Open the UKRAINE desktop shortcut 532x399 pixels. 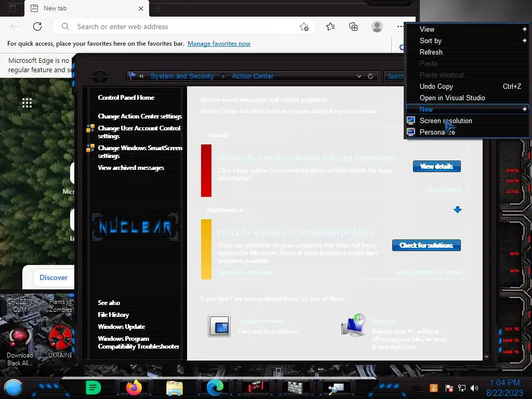click(60, 342)
